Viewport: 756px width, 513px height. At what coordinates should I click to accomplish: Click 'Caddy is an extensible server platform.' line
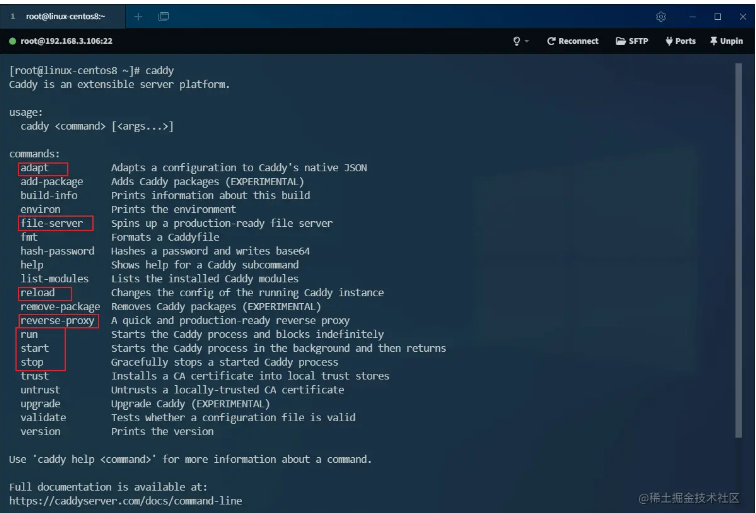click(120, 84)
